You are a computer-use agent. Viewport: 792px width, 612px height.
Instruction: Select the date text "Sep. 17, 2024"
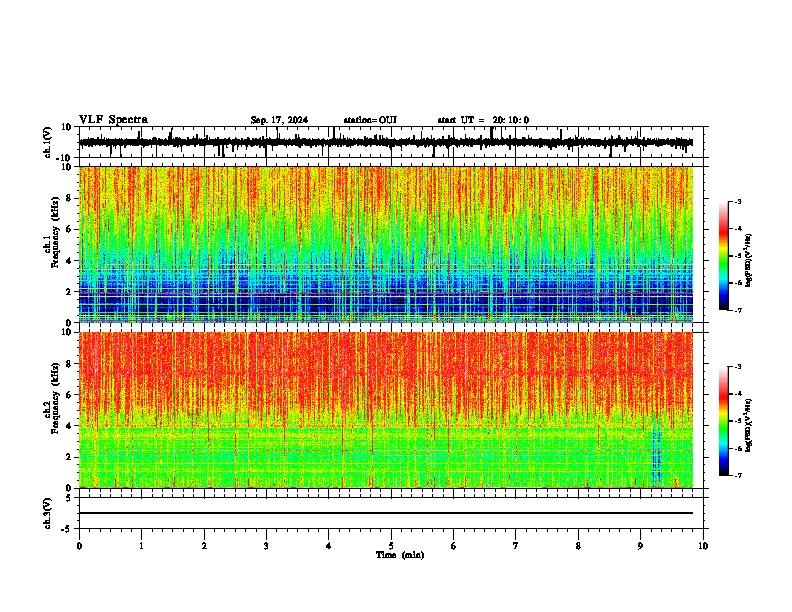279,120
